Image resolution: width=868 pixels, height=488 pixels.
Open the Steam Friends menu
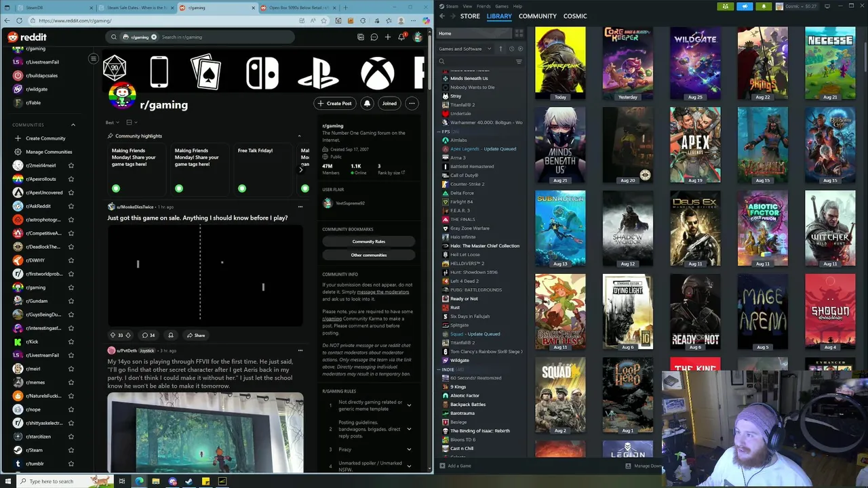[484, 6]
